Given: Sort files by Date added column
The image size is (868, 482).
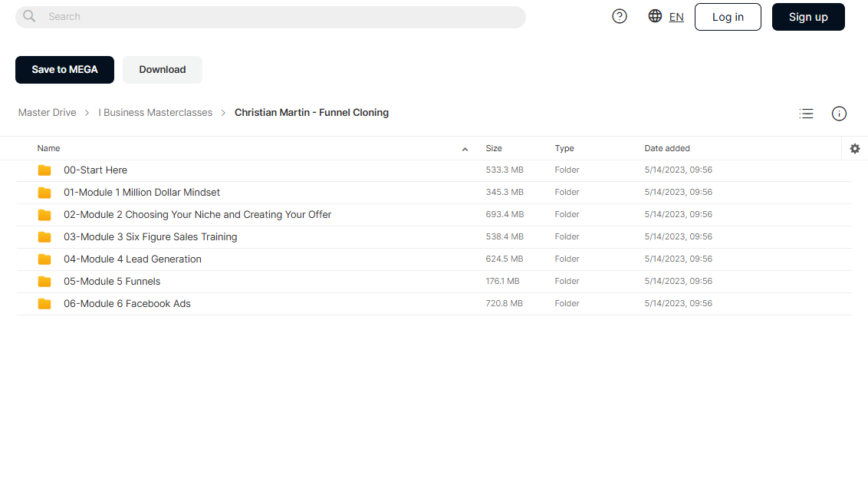Looking at the screenshot, I should (667, 148).
